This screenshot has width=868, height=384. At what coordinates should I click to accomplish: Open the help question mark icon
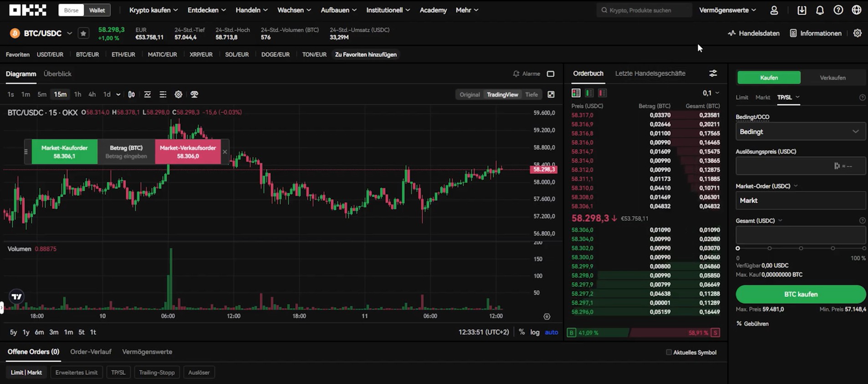[x=838, y=10]
